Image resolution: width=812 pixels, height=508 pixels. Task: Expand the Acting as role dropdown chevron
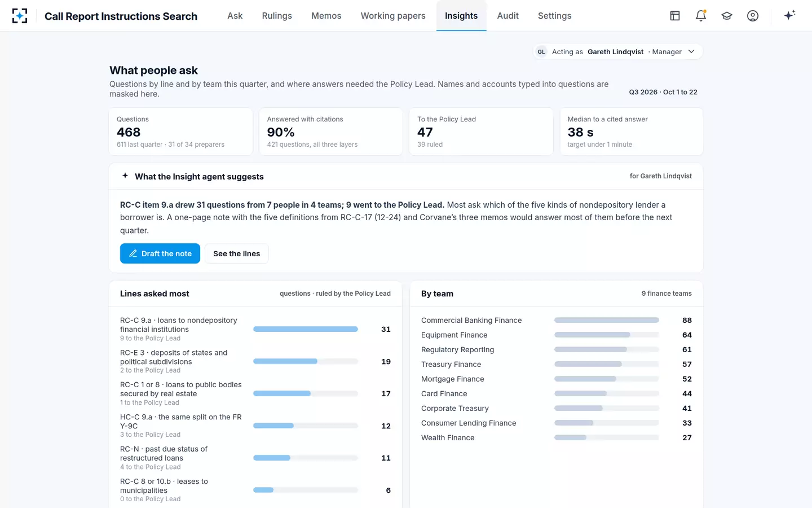tap(691, 51)
